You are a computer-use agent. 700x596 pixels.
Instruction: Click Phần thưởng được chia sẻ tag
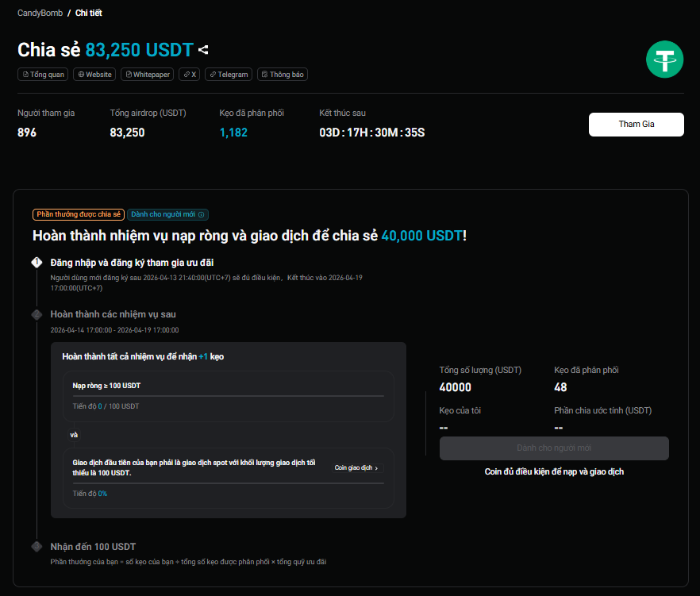click(x=79, y=215)
